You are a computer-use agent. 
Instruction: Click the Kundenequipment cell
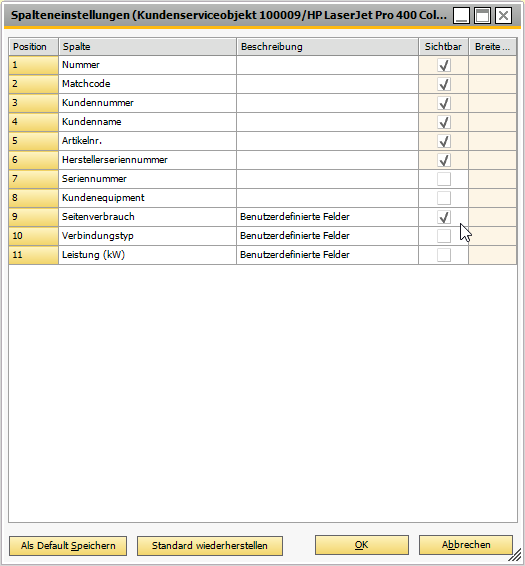147,198
